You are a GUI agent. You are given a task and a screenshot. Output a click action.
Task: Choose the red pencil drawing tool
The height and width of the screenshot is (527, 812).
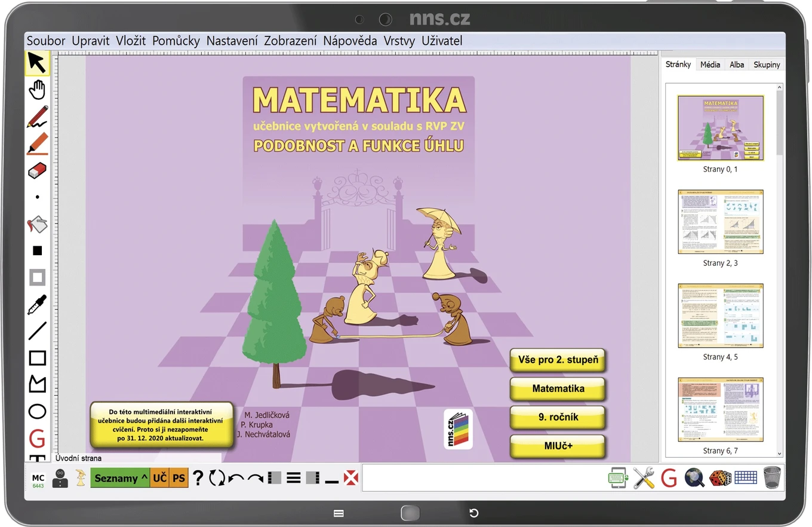(37, 117)
